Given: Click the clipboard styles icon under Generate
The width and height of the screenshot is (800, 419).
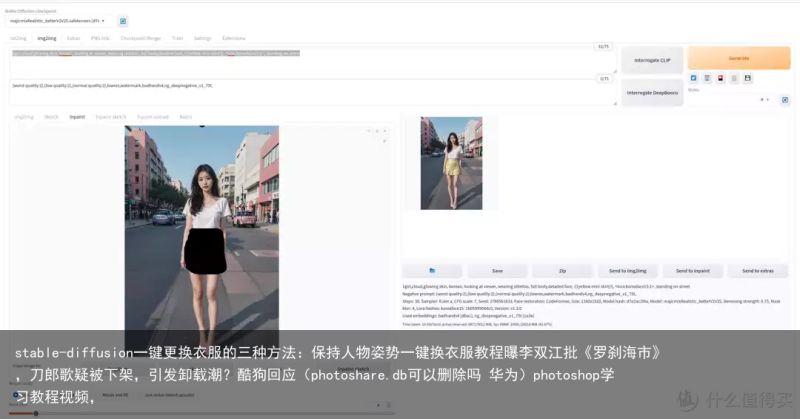Looking at the screenshot, I should (x=734, y=78).
